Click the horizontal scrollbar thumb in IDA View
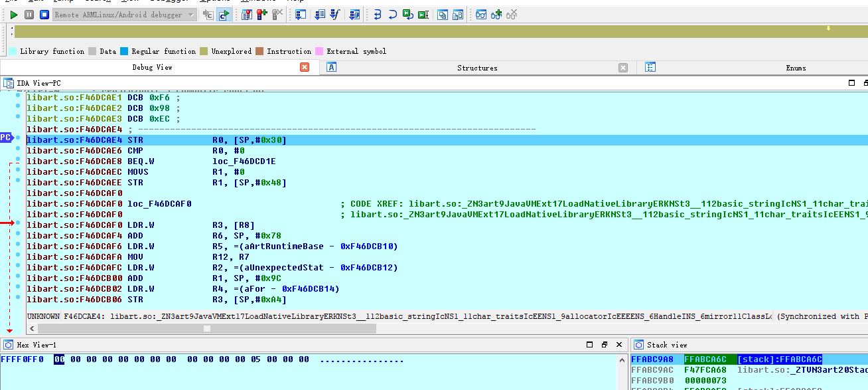The height and width of the screenshot is (390, 868). 207,328
